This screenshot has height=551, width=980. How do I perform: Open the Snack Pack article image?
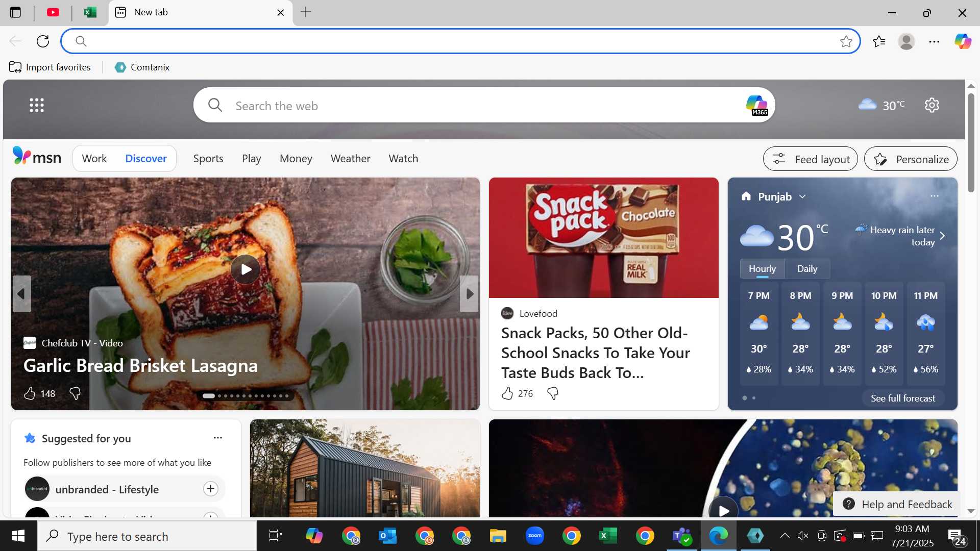(604, 238)
